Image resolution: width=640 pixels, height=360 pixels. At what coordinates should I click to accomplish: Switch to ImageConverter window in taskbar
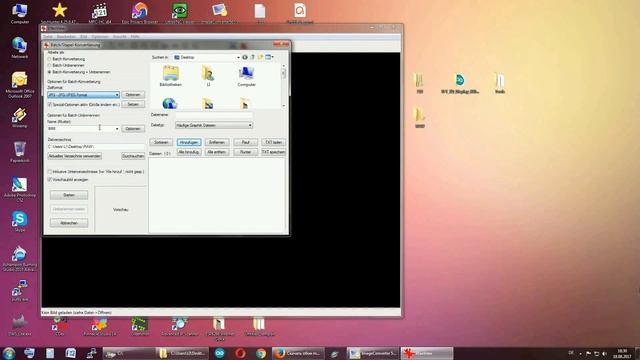[373, 353]
